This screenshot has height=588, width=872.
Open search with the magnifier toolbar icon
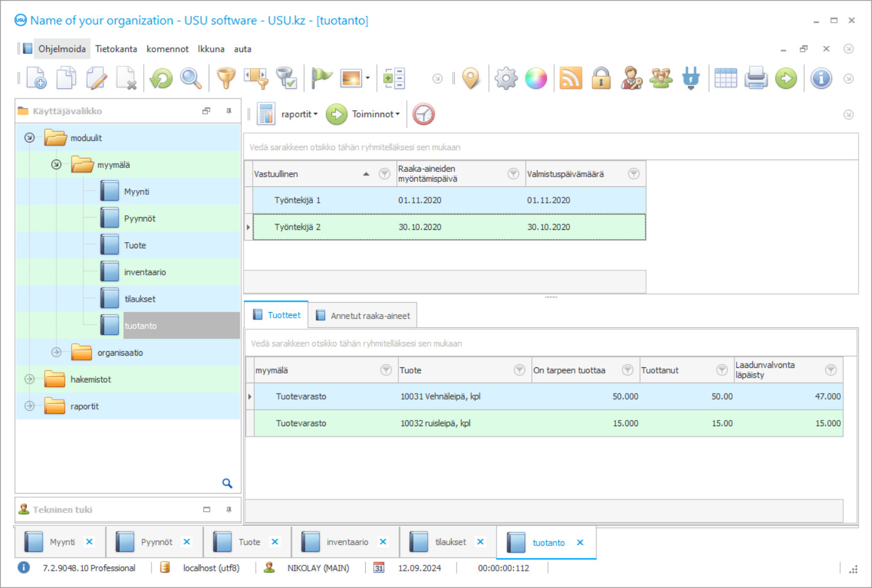point(191,78)
